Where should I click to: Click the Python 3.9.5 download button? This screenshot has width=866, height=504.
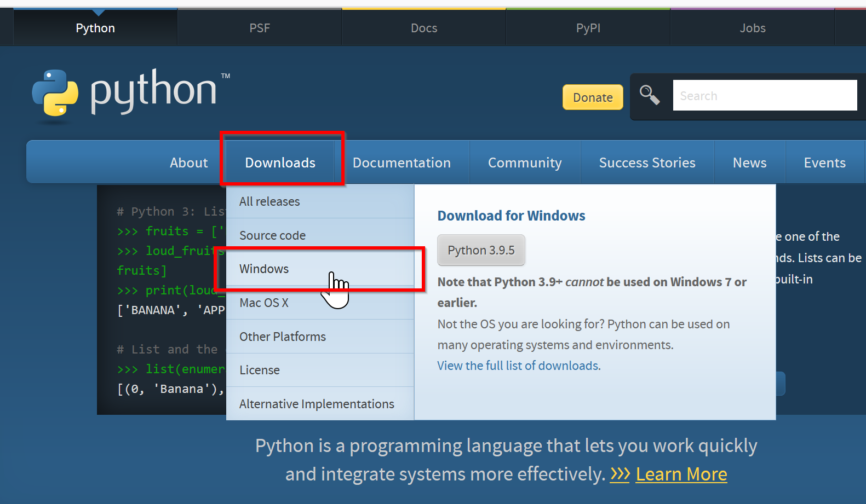(x=481, y=250)
